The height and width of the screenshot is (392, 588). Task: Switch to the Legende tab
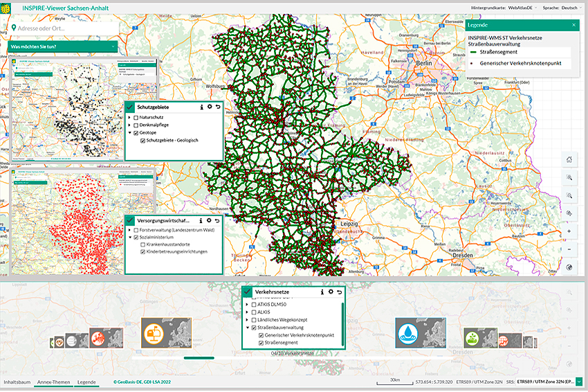point(86,382)
